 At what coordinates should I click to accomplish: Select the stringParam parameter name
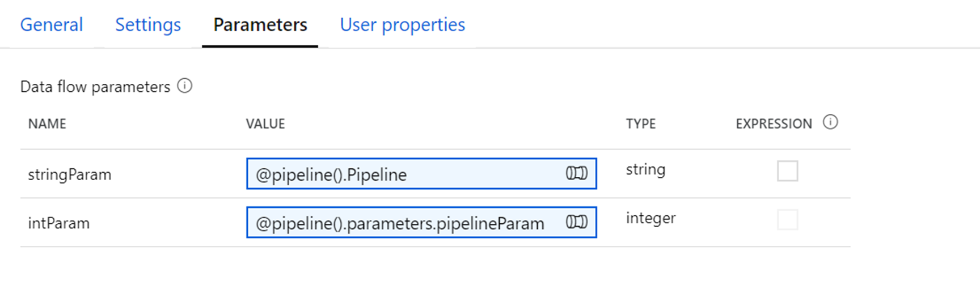pos(70,175)
